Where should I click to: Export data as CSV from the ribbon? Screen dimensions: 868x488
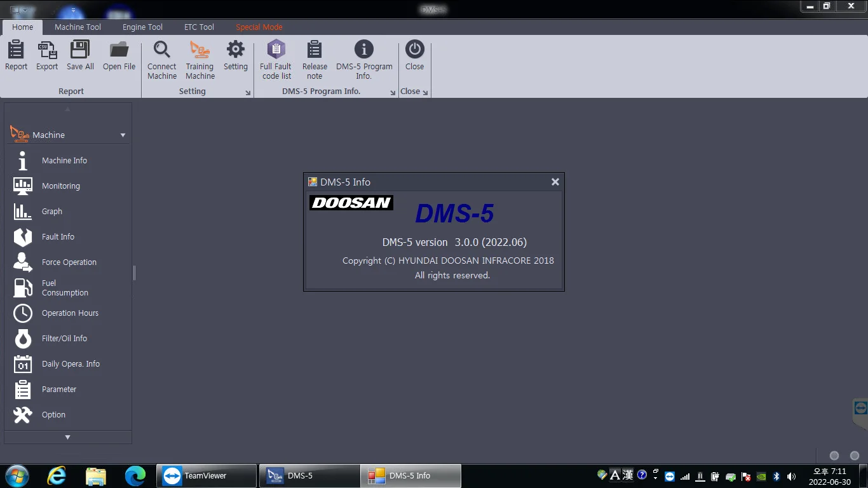tap(47, 55)
